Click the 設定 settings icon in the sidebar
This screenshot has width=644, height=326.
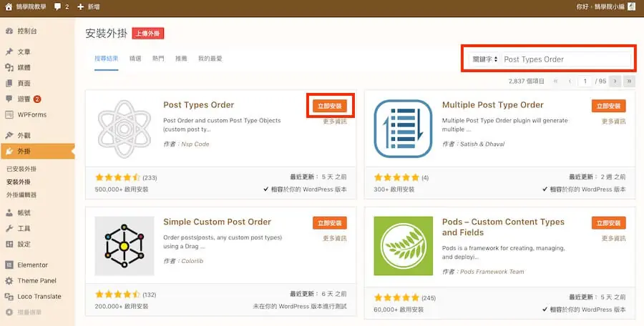click(x=9, y=244)
